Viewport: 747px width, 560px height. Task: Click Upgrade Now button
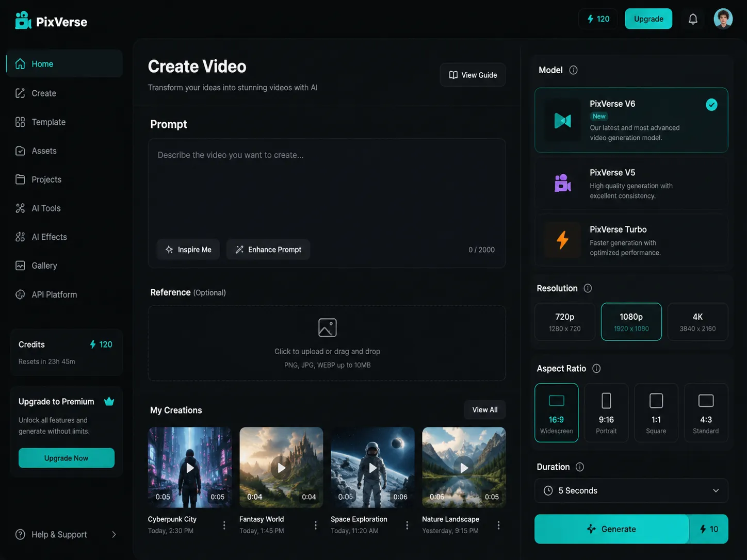[67, 458]
